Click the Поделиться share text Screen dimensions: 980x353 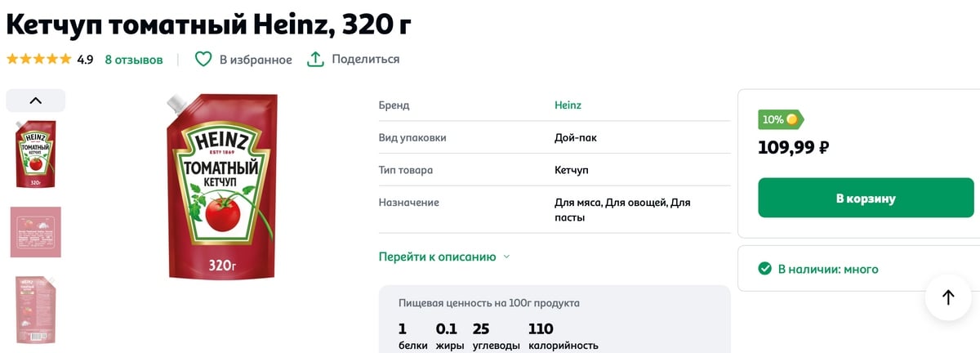(365, 60)
